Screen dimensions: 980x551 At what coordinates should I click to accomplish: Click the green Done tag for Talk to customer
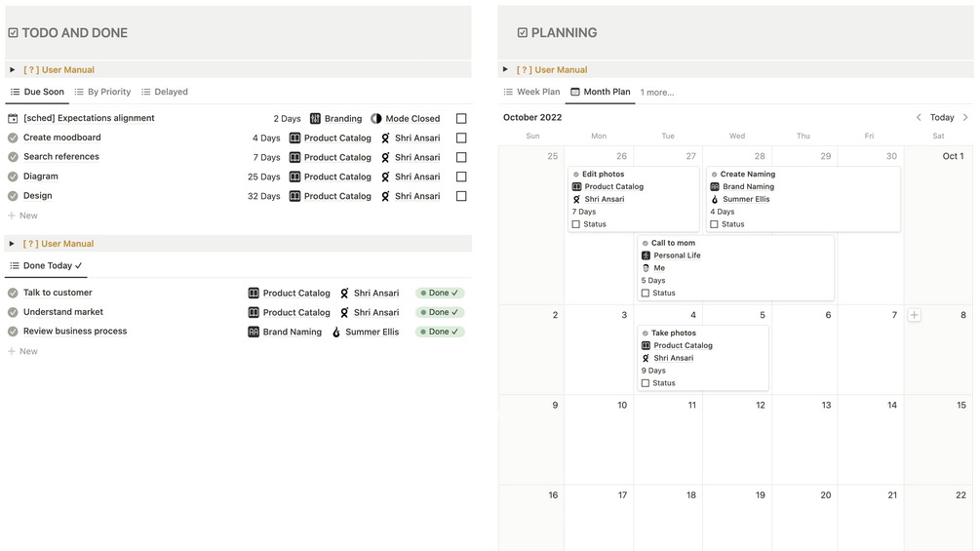440,293
